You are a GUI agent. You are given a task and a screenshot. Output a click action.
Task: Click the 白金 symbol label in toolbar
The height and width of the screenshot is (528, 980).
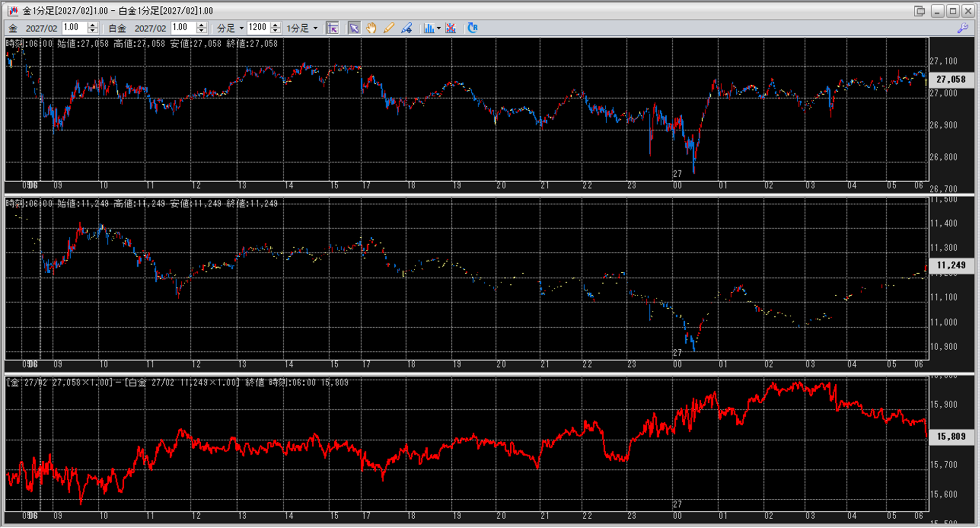[117, 28]
